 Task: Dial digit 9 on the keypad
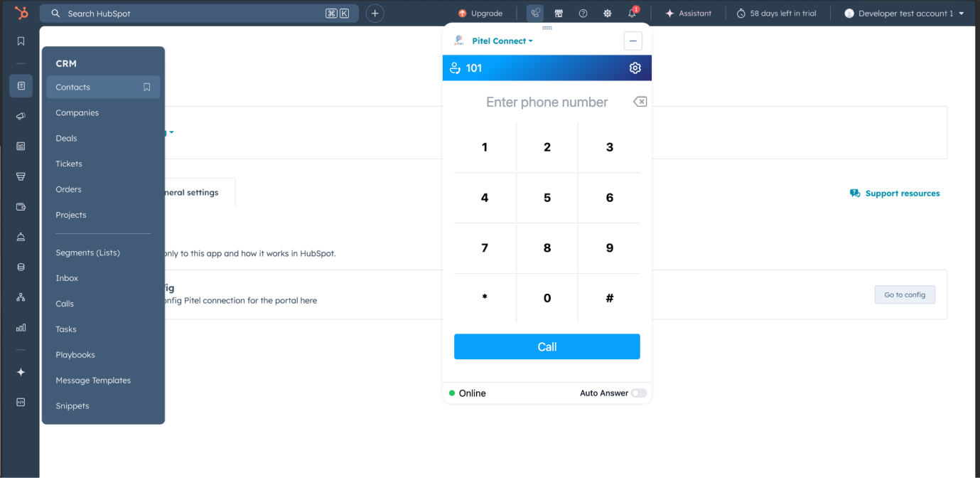(x=610, y=248)
